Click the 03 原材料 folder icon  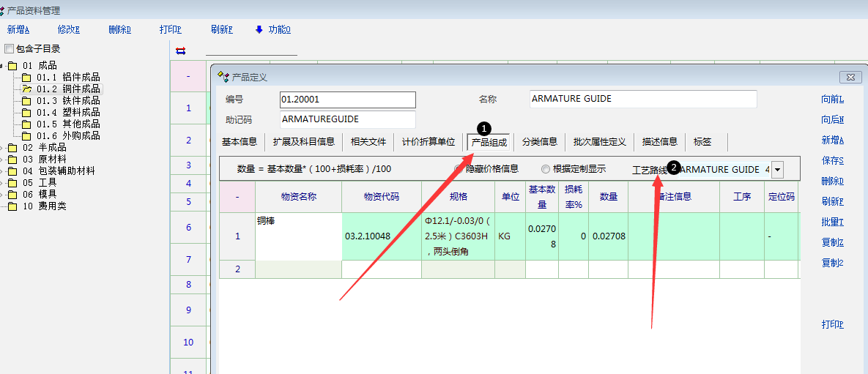click(12, 160)
